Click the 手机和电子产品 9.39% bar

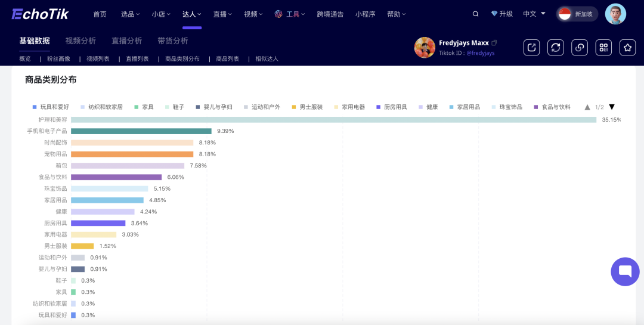click(141, 131)
